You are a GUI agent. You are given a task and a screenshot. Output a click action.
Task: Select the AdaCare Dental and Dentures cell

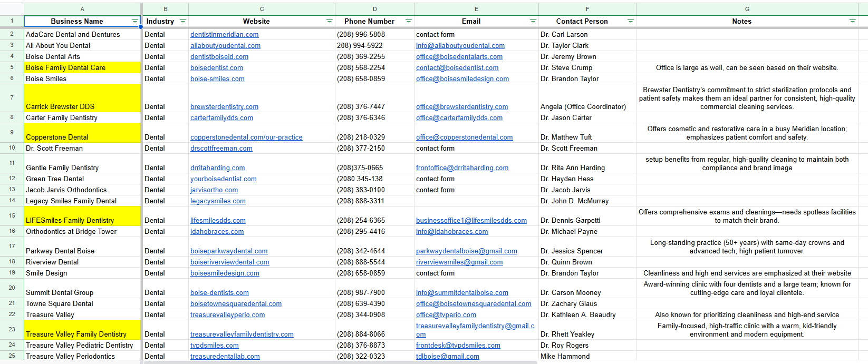pyautogui.click(x=82, y=34)
